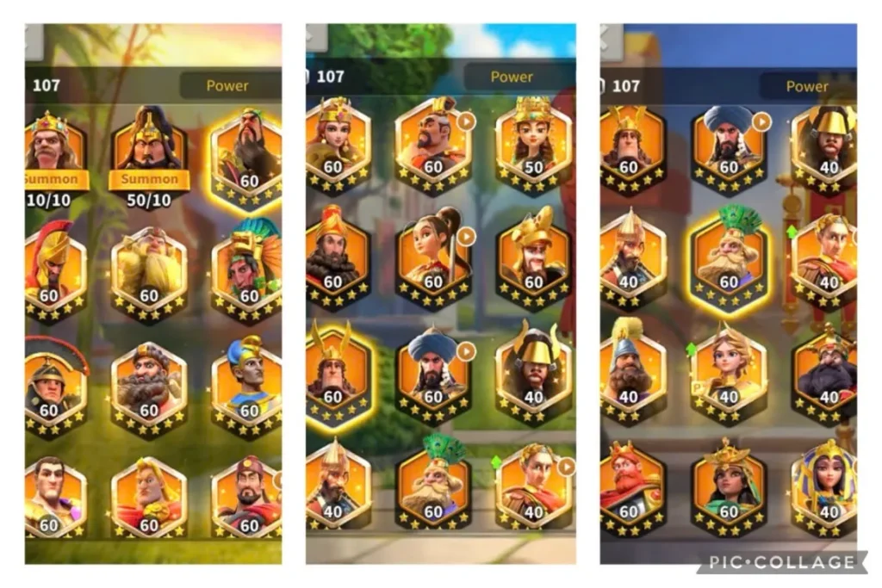The image size is (882, 588).
Task: Choose the Spartan red-crested helmet commander
Action: (53, 269)
